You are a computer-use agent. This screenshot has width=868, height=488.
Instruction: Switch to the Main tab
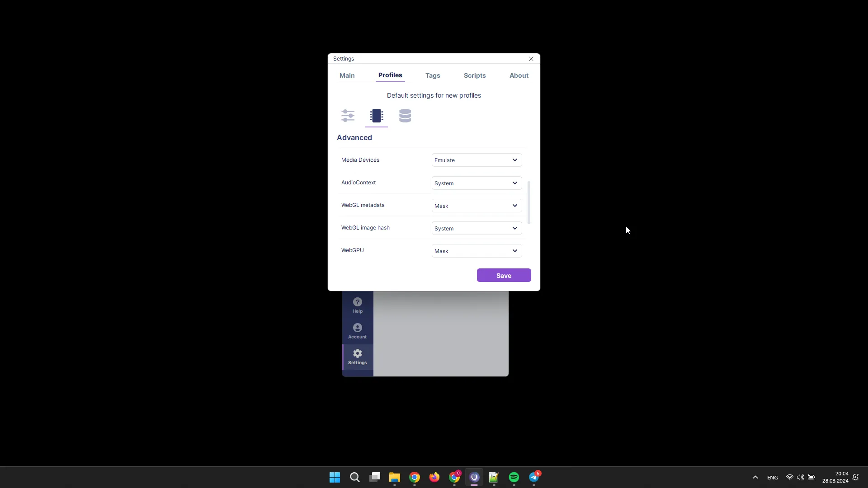[346, 75]
